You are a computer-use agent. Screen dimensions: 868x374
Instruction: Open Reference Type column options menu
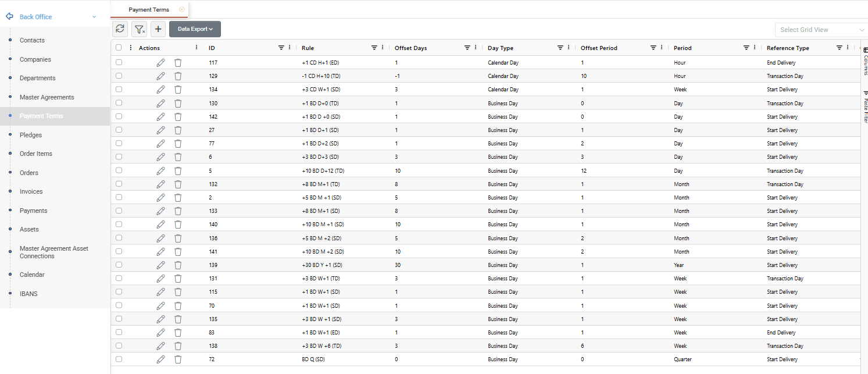(x=848, y=48)
